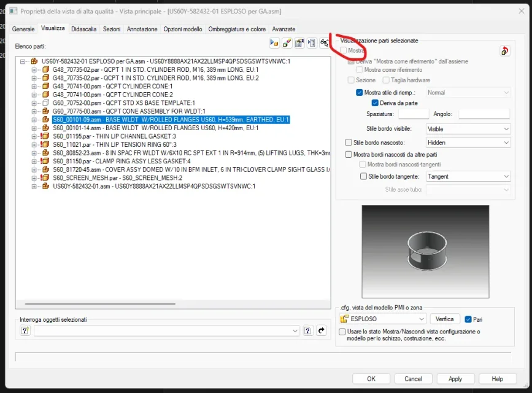The image size is (532, 393).
Task: Click the parts list table toolbar icon
Action: pos(299,43)
